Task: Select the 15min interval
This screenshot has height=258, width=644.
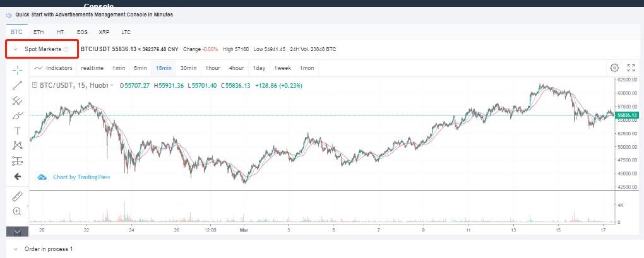Action: [164, 68]
